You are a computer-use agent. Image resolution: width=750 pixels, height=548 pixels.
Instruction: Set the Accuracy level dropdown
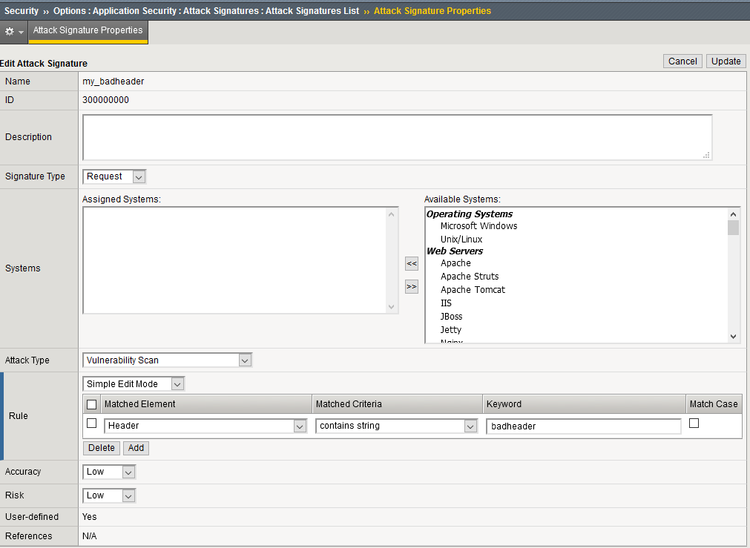(108, 472)
